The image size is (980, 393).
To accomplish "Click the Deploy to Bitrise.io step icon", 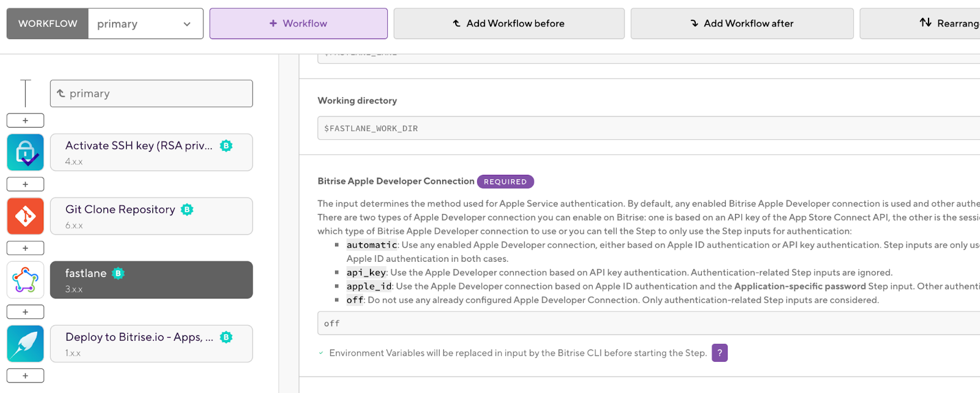I will click(x=25, y=343).
